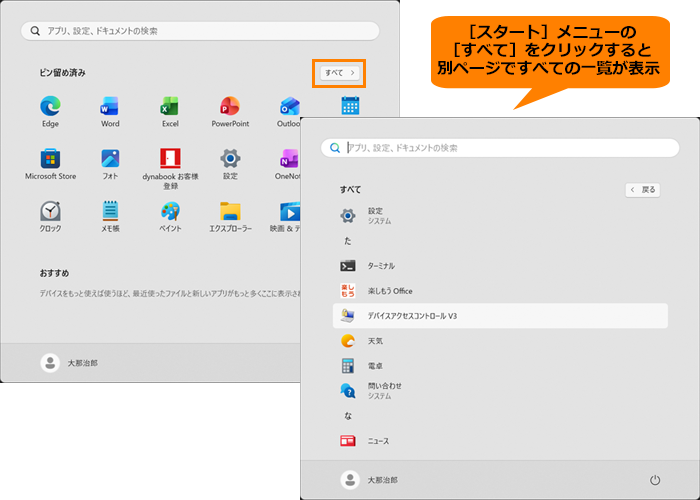Click the ピン留め済み heading

(62, 73)
